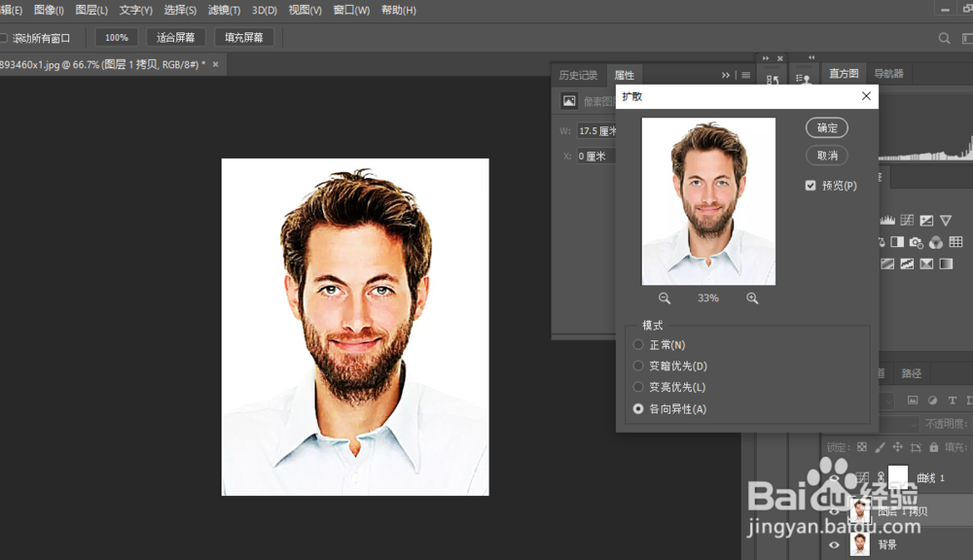973x560 pixels.
Task: Add an Exposure adjustment
Action: [x=926, y=220]
